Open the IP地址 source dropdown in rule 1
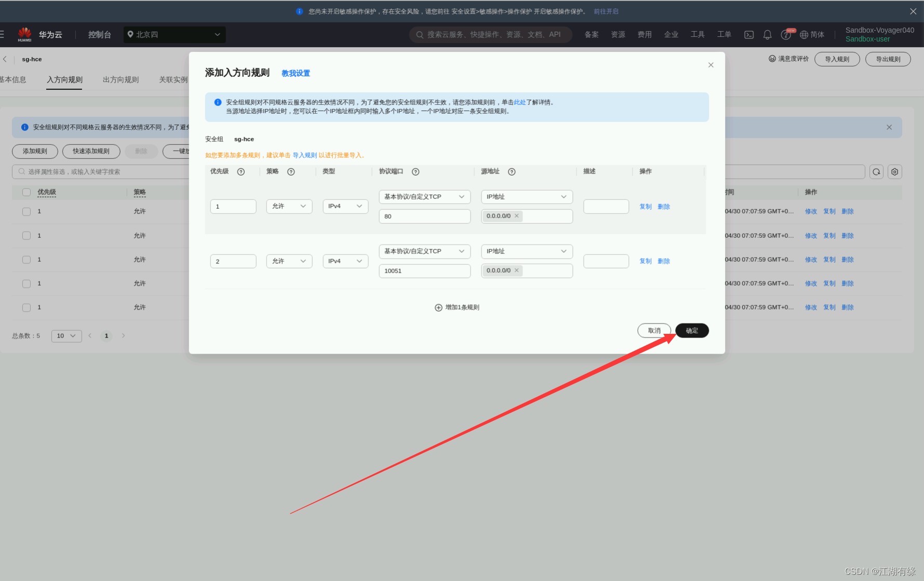This screenshot has height=581, width=924. (x=527, y=197)
